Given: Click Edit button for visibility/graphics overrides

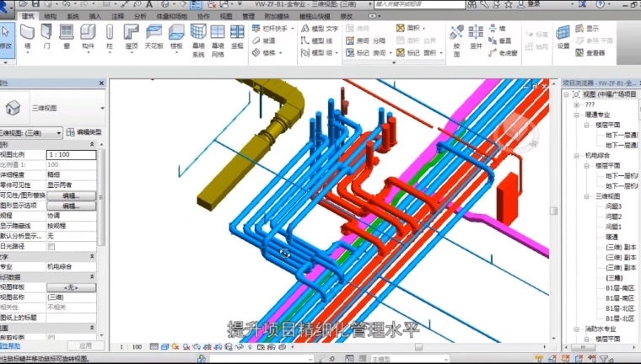Looking at the screenshot, I should (x=71, y=195).
